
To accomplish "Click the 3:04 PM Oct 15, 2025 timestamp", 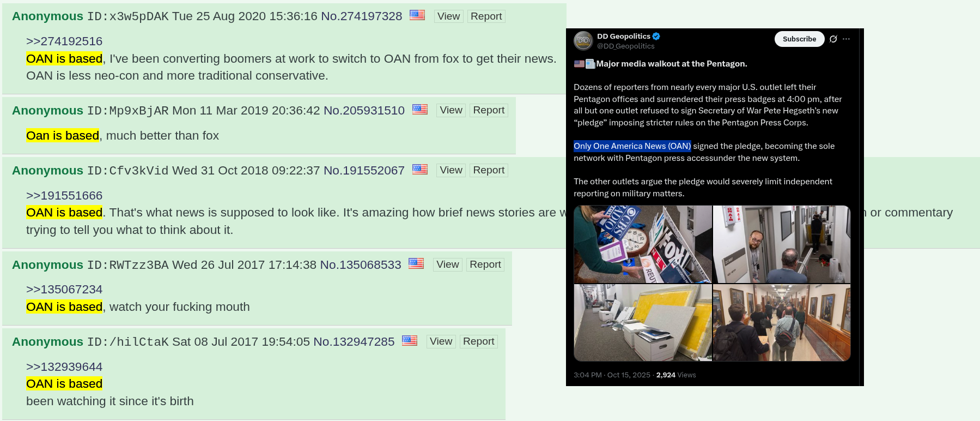I will (612, 375).
